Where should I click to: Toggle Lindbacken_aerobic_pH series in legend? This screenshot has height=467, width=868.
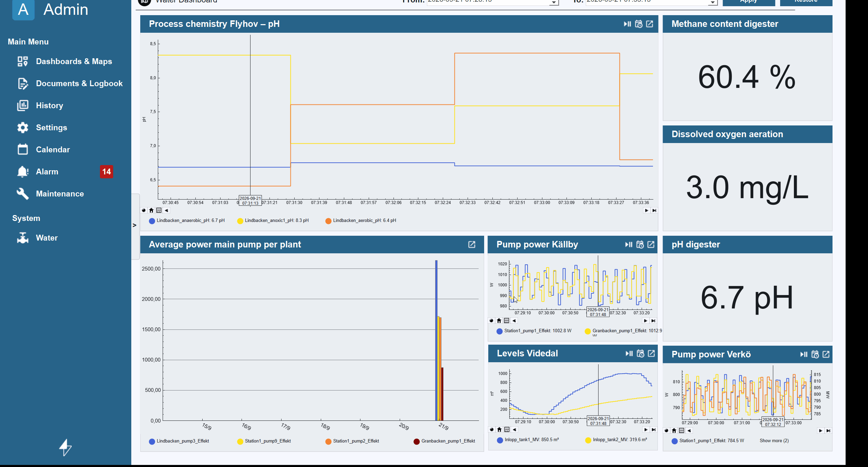click(361, 221)
